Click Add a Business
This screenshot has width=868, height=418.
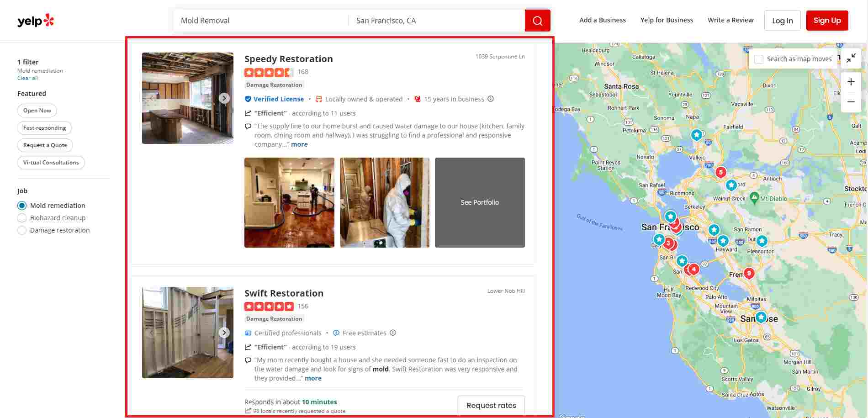tap(602, 20)
